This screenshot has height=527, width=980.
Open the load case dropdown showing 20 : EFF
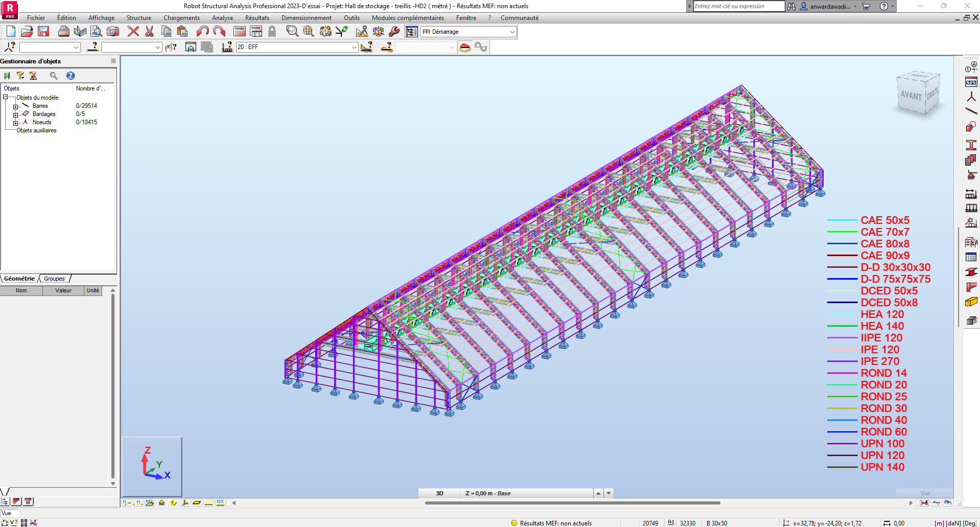[x=354, y=47]
